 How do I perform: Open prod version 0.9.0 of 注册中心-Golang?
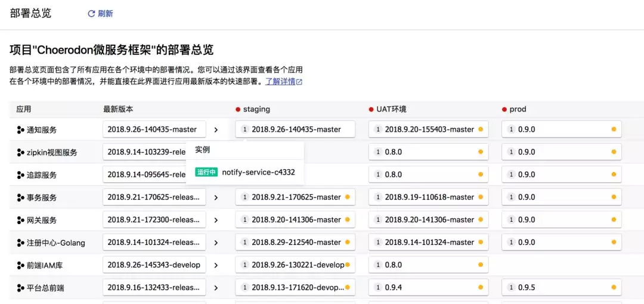pyautogui.click(x=562, y=242)
